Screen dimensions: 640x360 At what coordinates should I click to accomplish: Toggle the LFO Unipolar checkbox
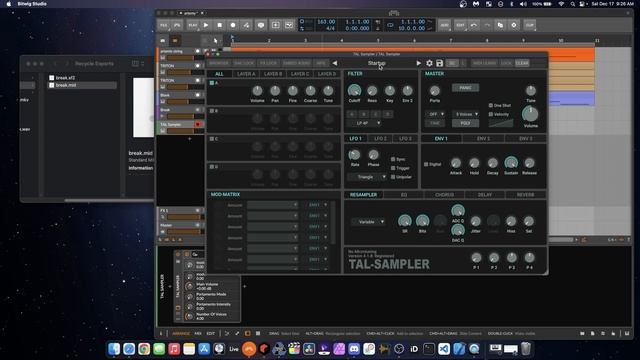(393, 177)
